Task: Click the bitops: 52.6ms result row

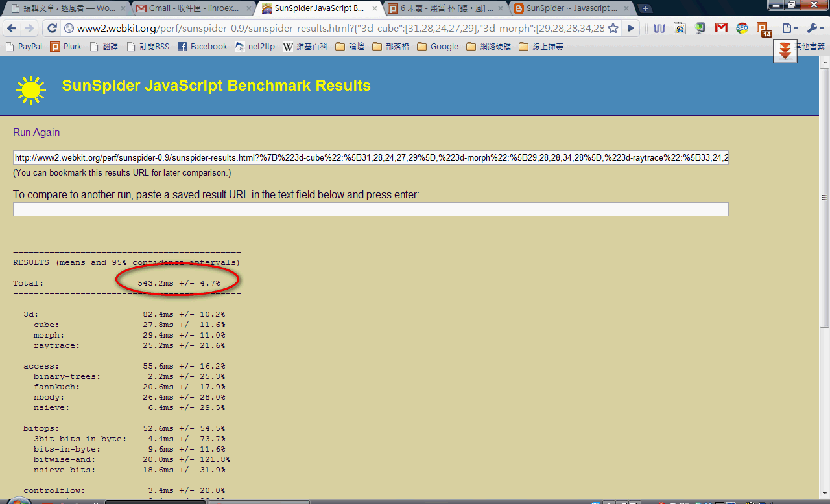Action: pyautogui.click(x=124, y=428)
